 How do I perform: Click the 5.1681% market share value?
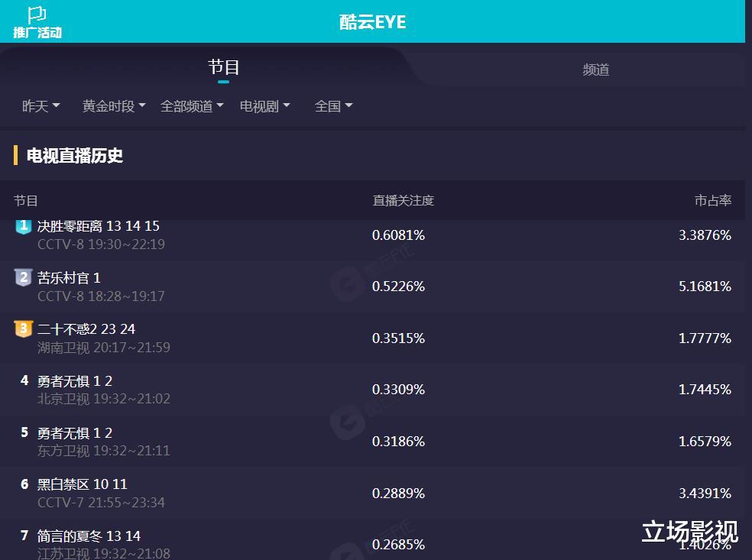[x=705, y=286]
